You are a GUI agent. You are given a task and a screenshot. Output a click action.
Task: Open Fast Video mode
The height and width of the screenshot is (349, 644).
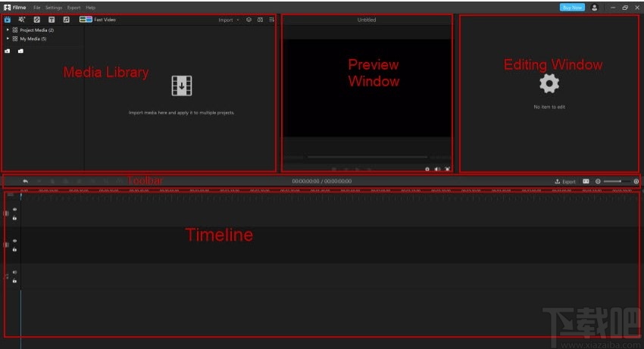pyautogui.click(x=97, y=19)
